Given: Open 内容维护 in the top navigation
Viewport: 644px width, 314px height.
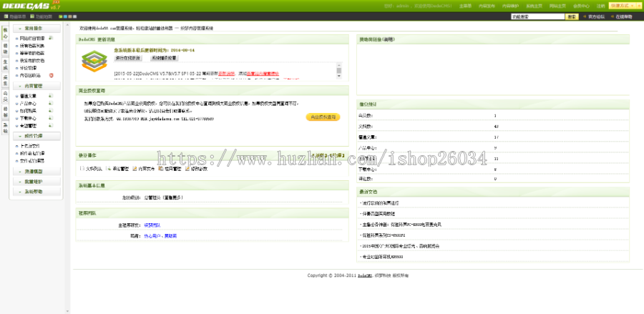Looking at the screenshot, I should pos(510,6).
